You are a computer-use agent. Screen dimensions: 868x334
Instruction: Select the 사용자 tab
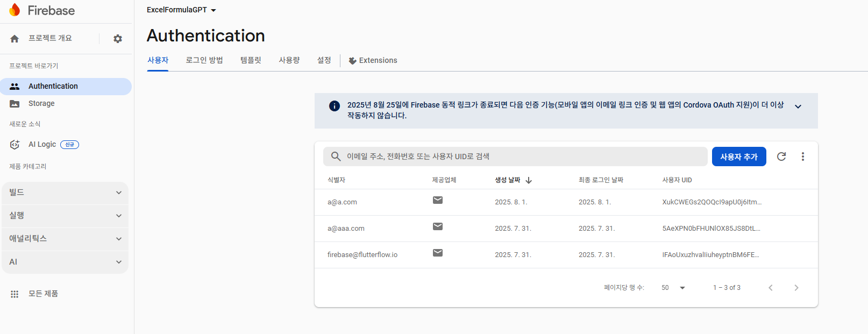(x=158, y=60)
